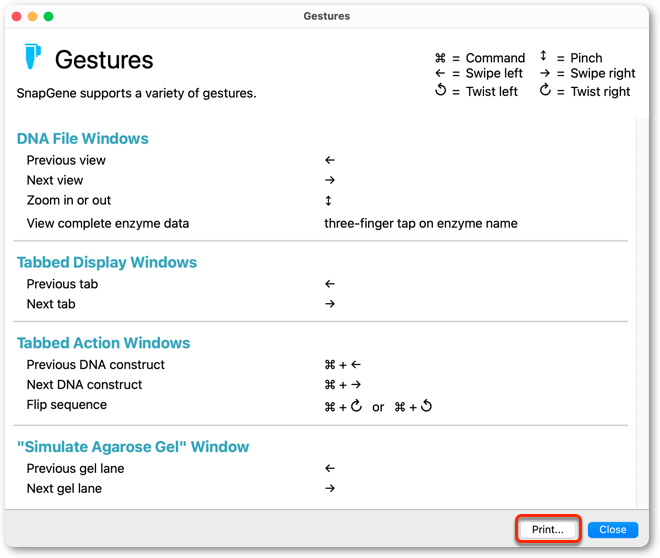
Task: Click the Command symbol in legend
Action: [440, 58]
